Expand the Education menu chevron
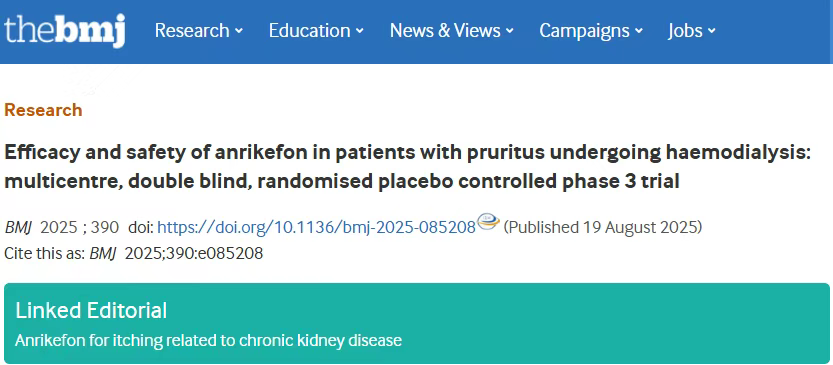833x365 pixels. (x=360, y=31)
